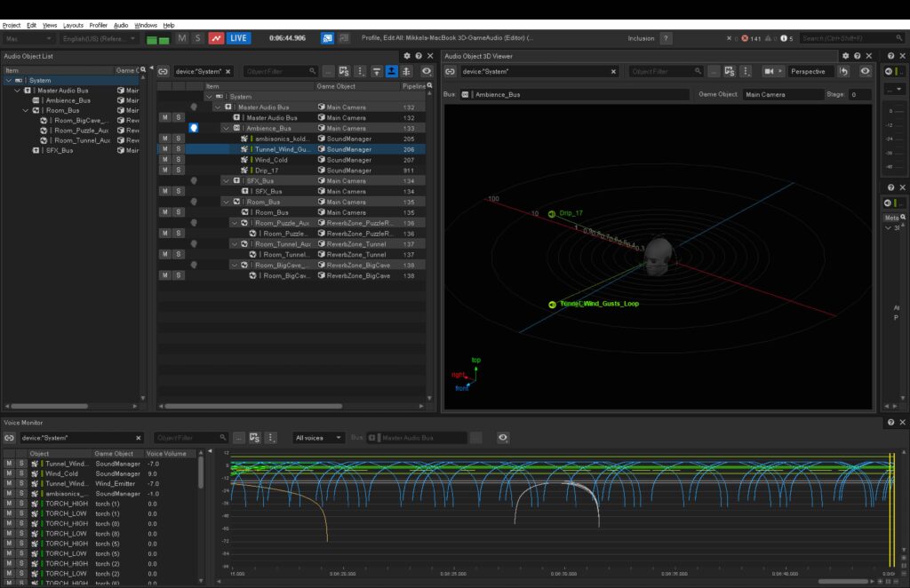
Task: Select the camera icon in the 3D Viewer toolbar
Action: (x=770, y=71)
